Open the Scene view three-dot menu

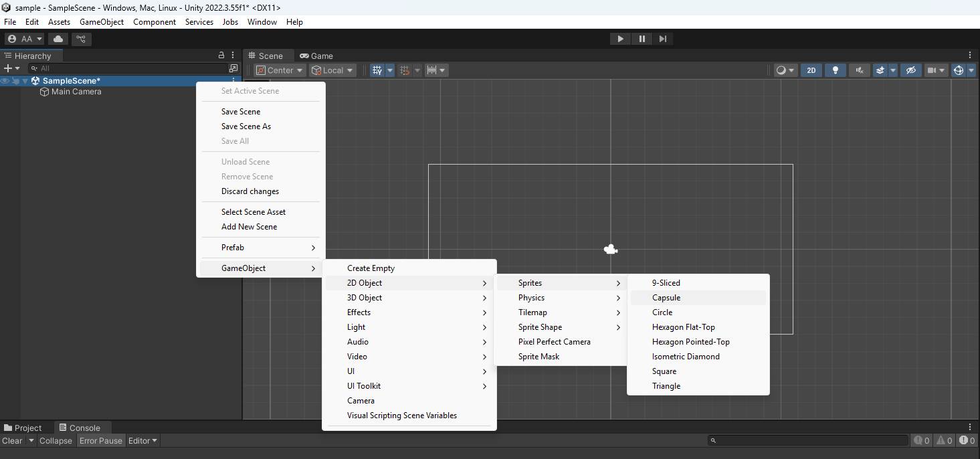[x=970, y=56]
